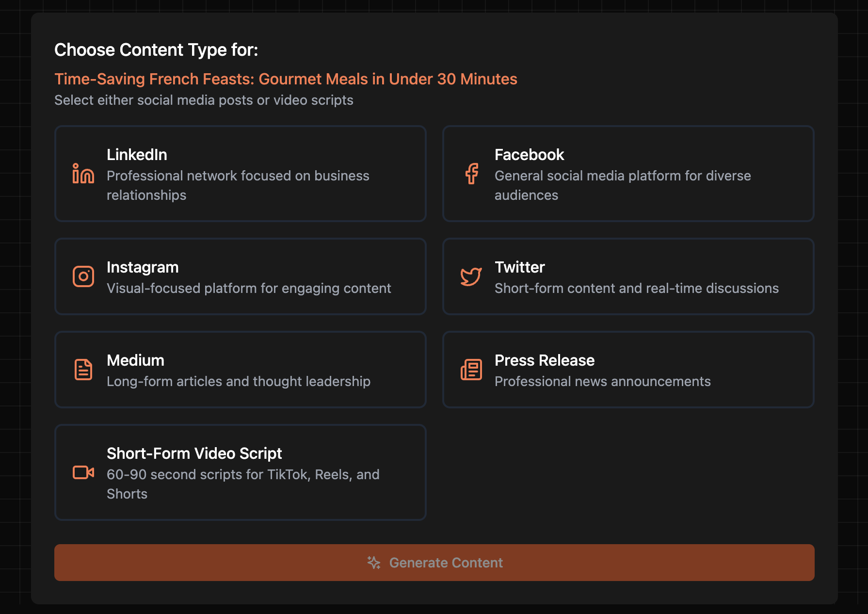Click the Facebook logo icon
Screen dimensions: 868x614
point(471,174)
